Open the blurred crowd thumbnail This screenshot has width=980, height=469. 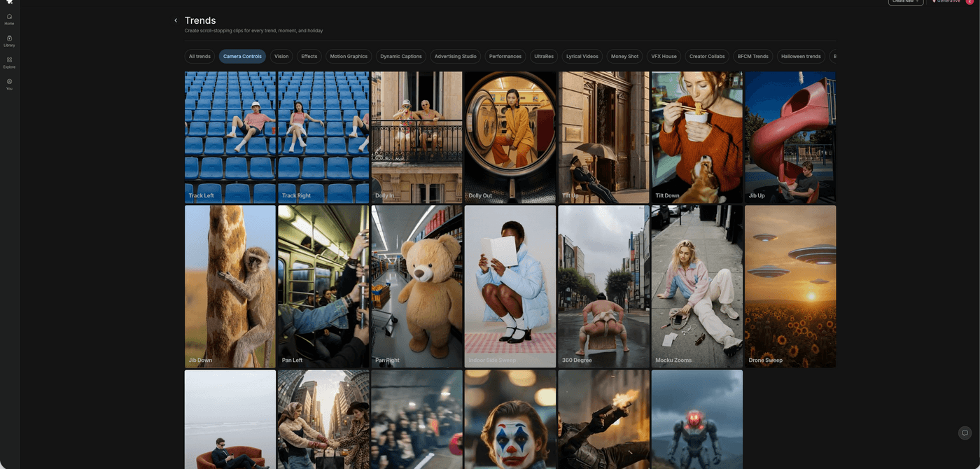pyautogui.click(x=417, y=419)
